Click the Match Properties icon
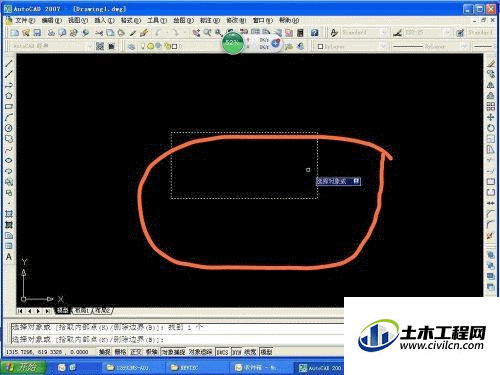The height and width of the screenshot is (375, 500). tap(144, 33)
